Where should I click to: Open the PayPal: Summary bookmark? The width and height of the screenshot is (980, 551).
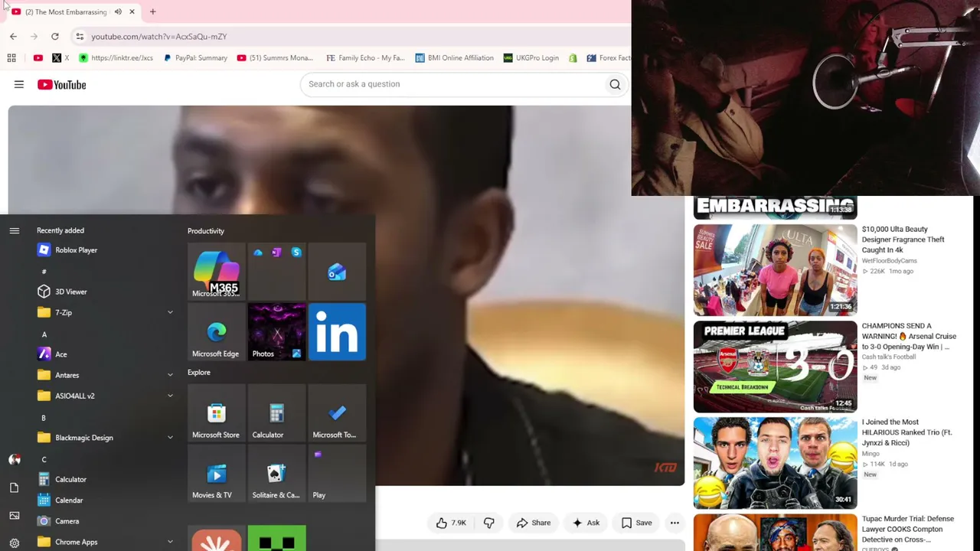195,58
